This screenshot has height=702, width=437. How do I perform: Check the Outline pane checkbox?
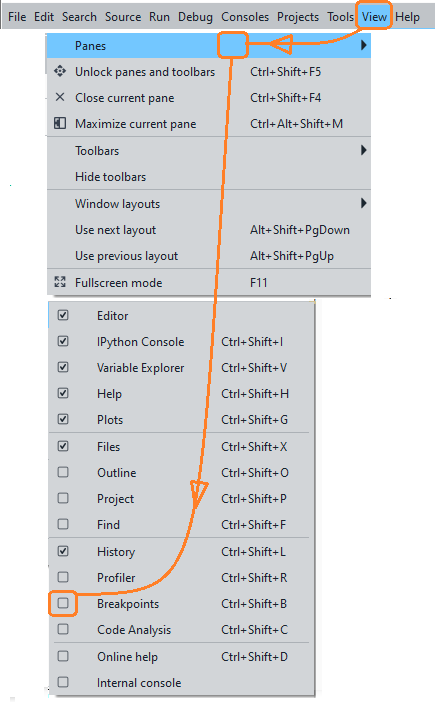coord(63,472)
